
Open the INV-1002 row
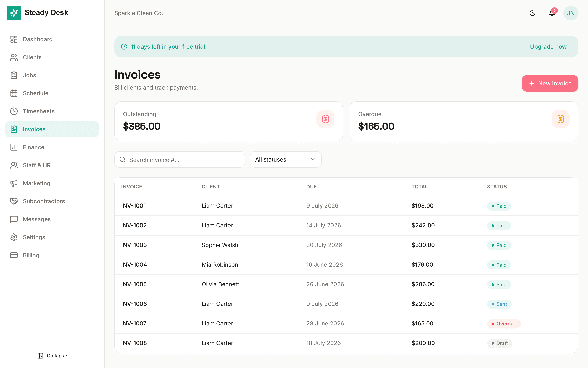pos(346,225)
